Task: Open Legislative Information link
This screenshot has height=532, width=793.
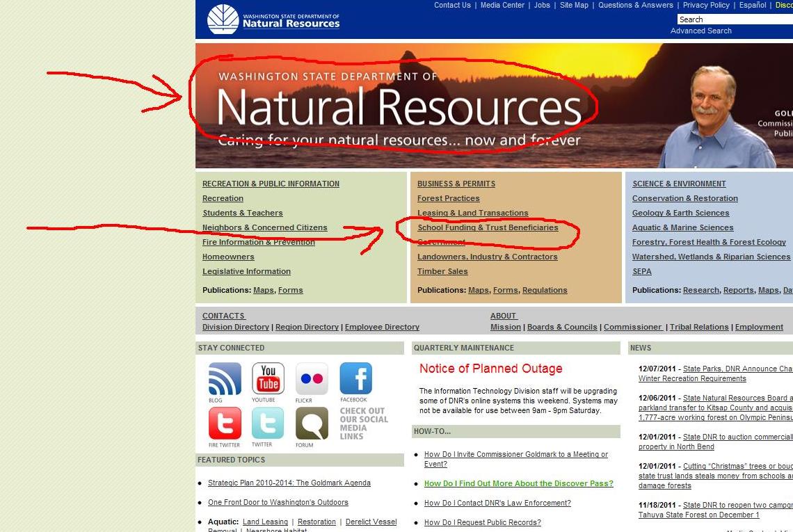Action: tap(246, 271)
